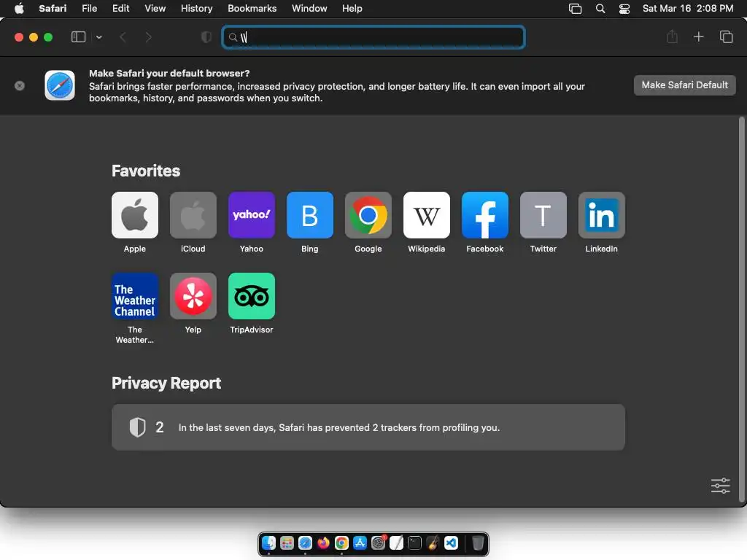747x560 pixels.
Task: Open the Stage Manager menu bar icon
Action: pyautogui.click(x=576, y=9)
